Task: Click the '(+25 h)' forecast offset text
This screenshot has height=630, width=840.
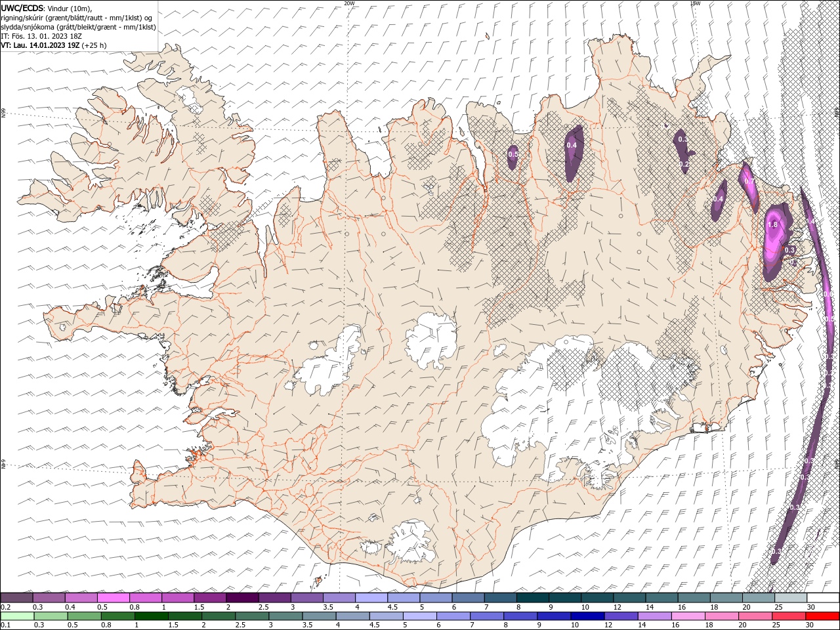Action: point(94,45)
